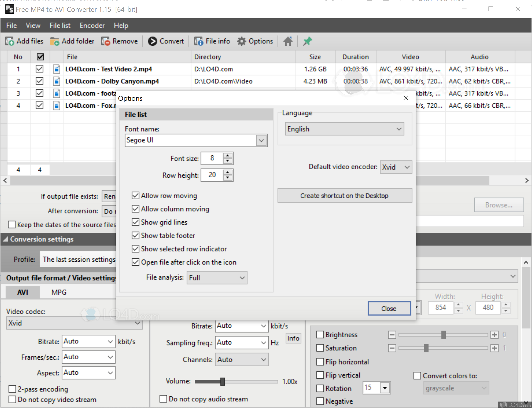Viewport: 532px width, 408px height.
Task: Click the Add files toolbar icon
Action: 10,41
